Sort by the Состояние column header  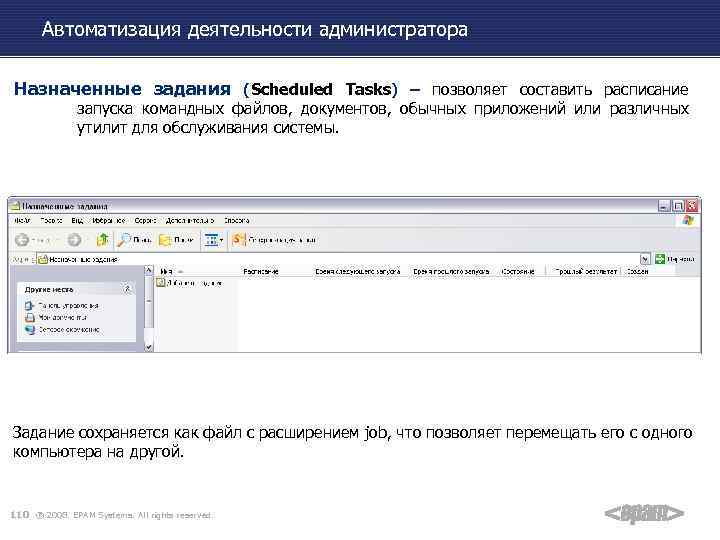tap(522, 271)
